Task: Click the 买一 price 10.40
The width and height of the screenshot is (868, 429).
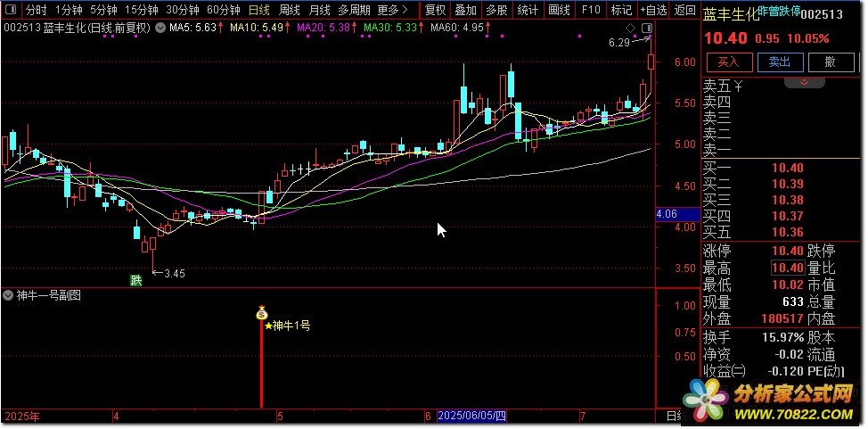Action: pos(788,169)
